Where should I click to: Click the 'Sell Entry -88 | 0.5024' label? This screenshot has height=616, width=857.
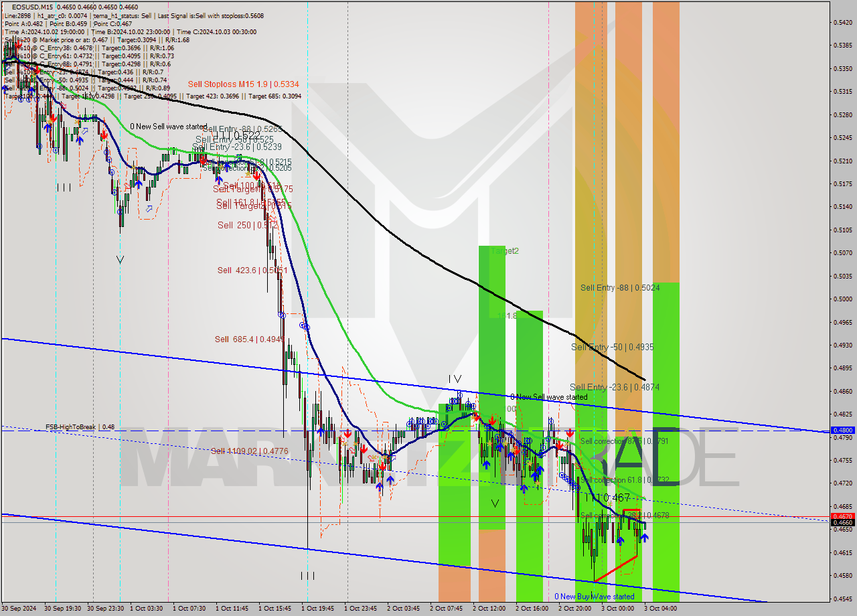620,288
